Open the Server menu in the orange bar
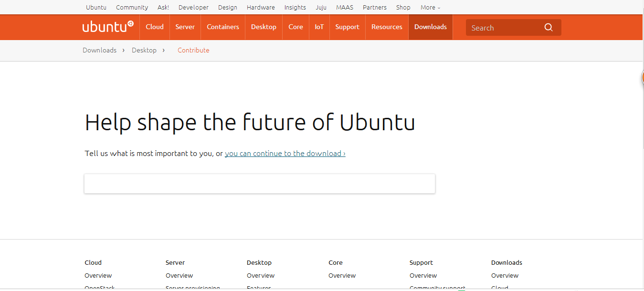Image resolution: width=644 pixels, height=291 pixels. [x=185, y=27]
